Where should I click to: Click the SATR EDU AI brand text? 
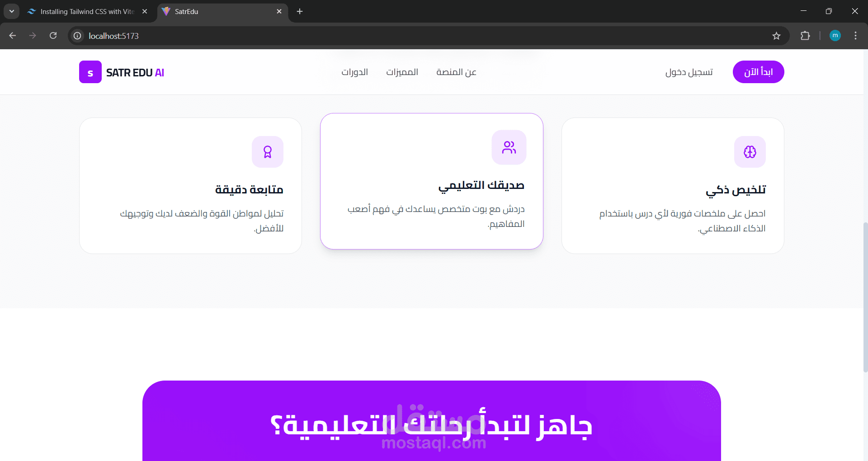coord(135,73)
